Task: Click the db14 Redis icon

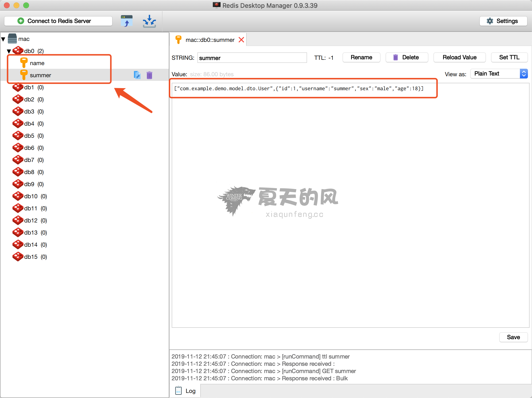Action: (18, 245)
